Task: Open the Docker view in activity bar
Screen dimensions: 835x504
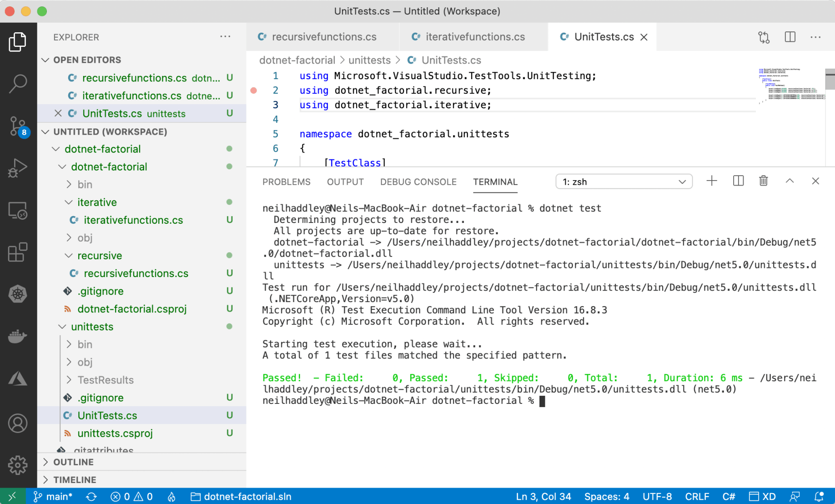Action: coord(18,337)
